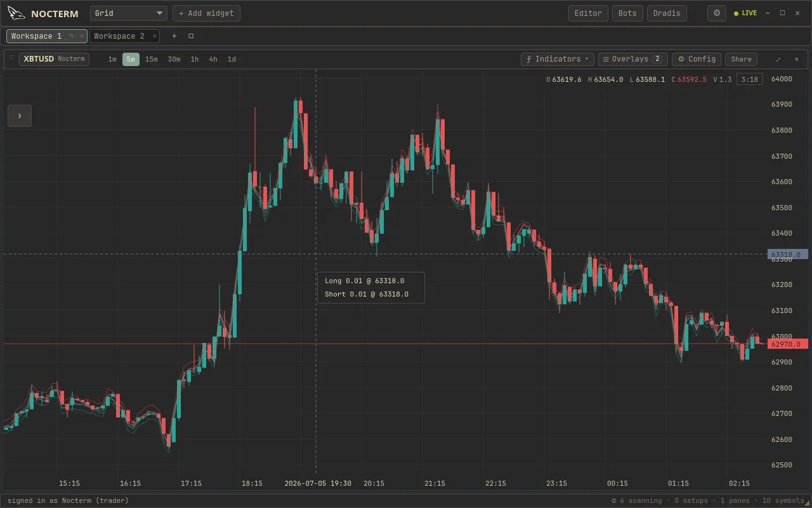
Task: Close the Workspace 1 tab
Action: tap(82, 36)
